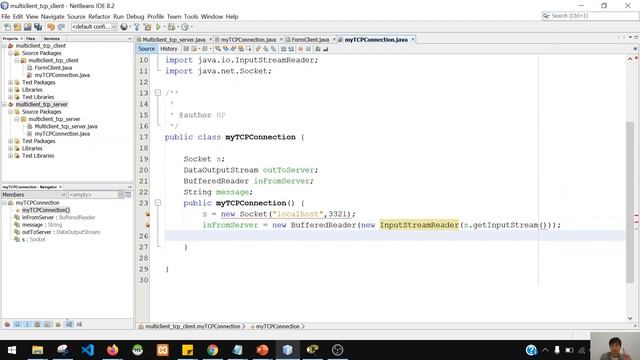This screenshot has width=640, height=360.
Task: Switch to the Multiclient_tcp_server.java tab
Action: [173, 40]
